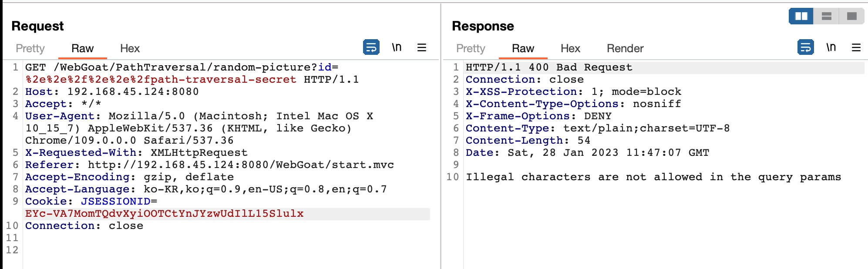Click the Date response header
The image size is (868, 269).
[x=587, y=153]
